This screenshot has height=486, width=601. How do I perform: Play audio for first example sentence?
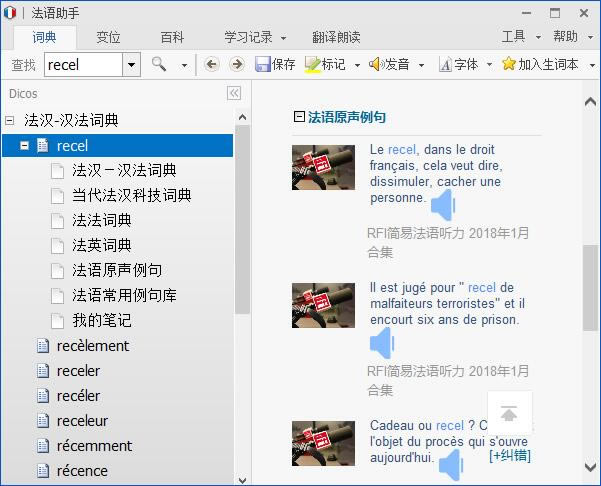coord(442,206)
